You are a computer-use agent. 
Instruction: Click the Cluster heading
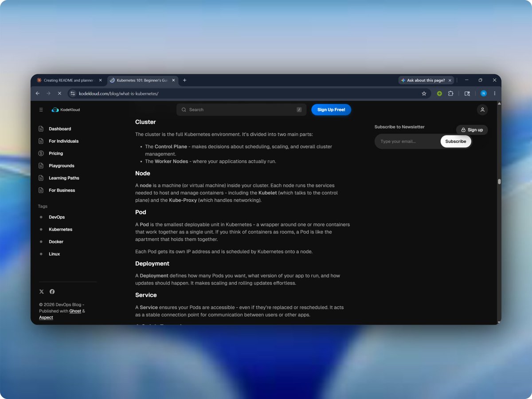pos(145,122)
